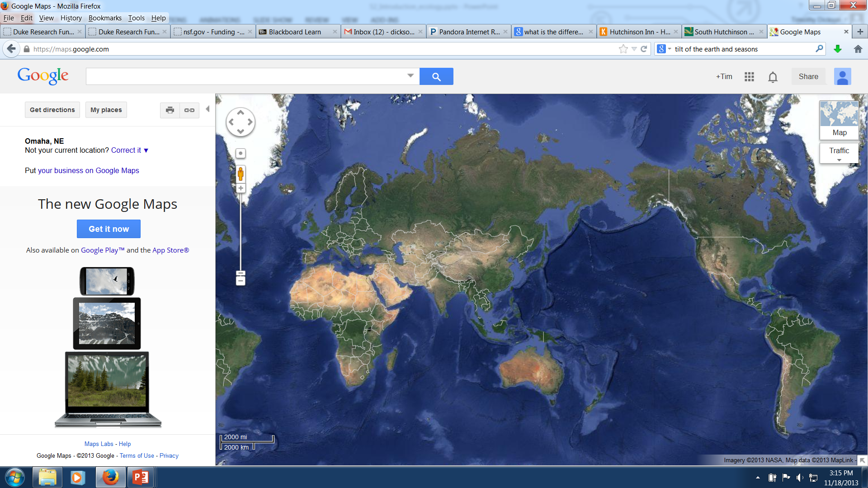Click the Get it now button
Viewport: 868px width, 488px height.
108,229
